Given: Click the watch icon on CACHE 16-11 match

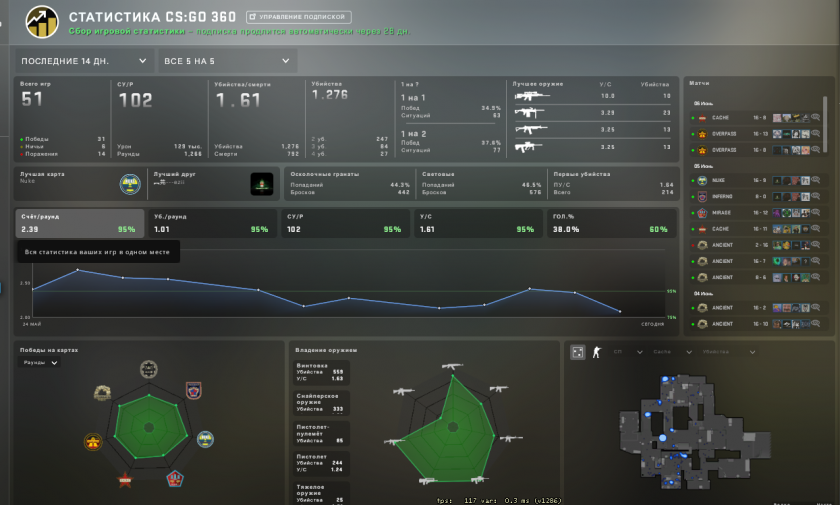Looking at the screenshot, I should tap(815, 229).
